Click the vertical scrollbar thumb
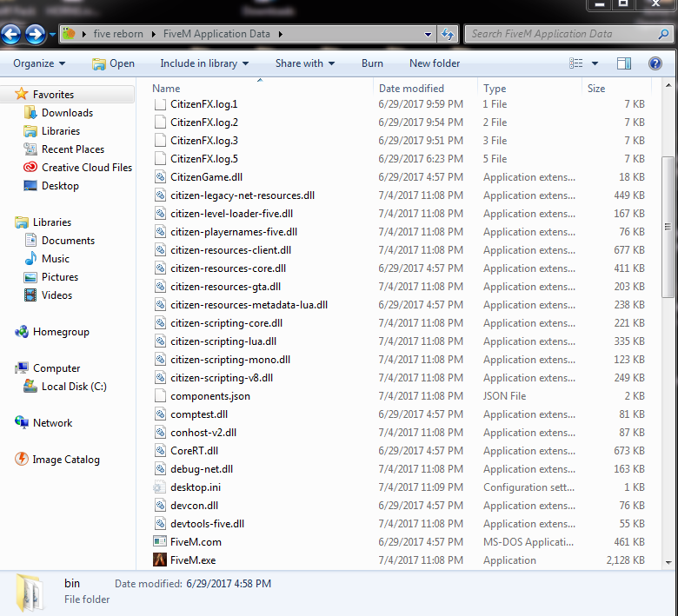Image resolution: width=678 pixels, height=616 pixels. pyautogui.click(x=668, y=227)
